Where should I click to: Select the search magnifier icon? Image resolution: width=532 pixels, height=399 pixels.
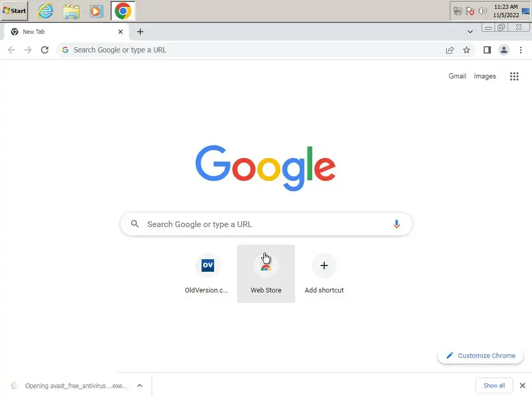(x=135, y=224)
